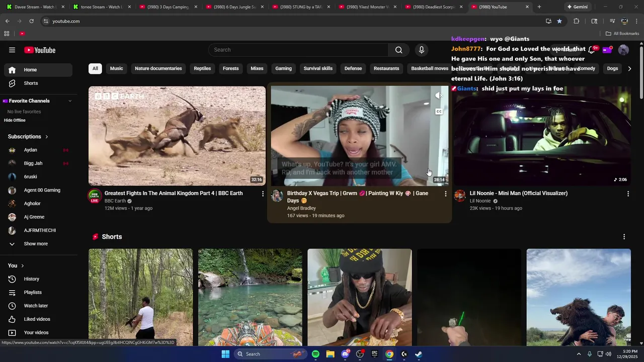The image size is (644, 362).
Task: Click the YouTube search input field
Action: coord(298,50)
